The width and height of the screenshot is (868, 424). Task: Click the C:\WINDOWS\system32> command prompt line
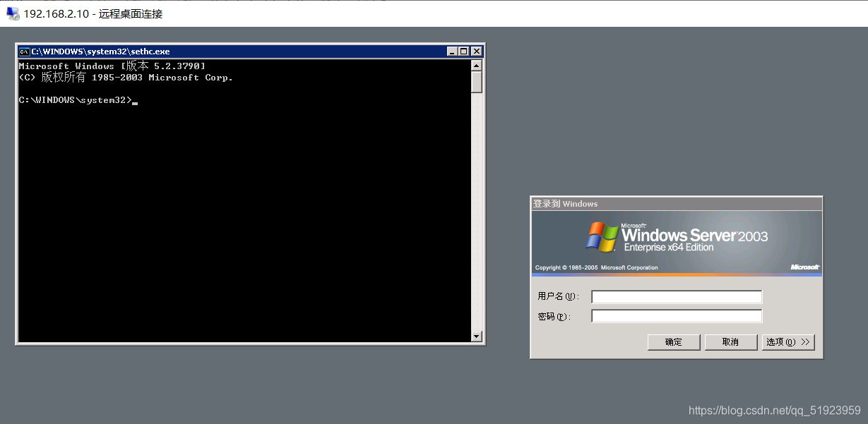[78, 100]
